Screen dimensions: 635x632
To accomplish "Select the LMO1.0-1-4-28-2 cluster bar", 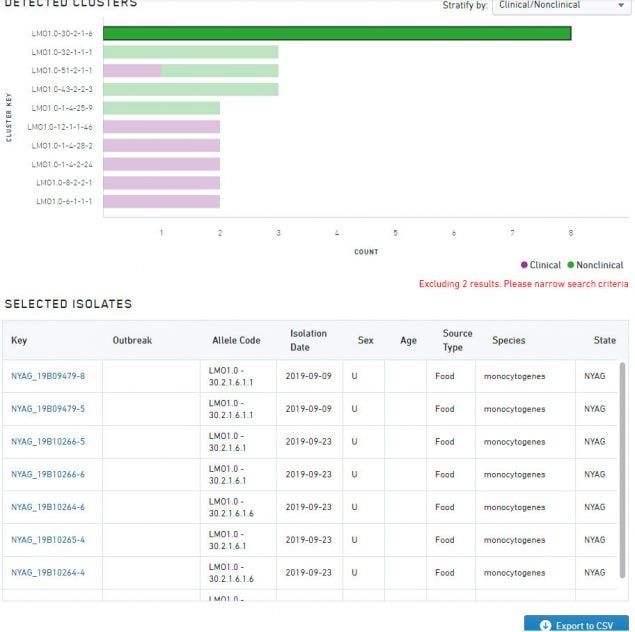I will (x=162, y=145).
